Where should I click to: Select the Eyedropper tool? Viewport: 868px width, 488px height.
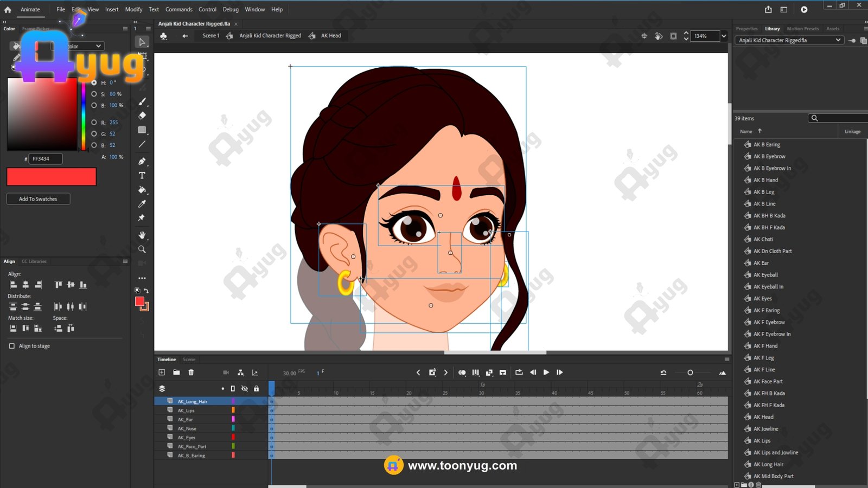coord(142,204)
